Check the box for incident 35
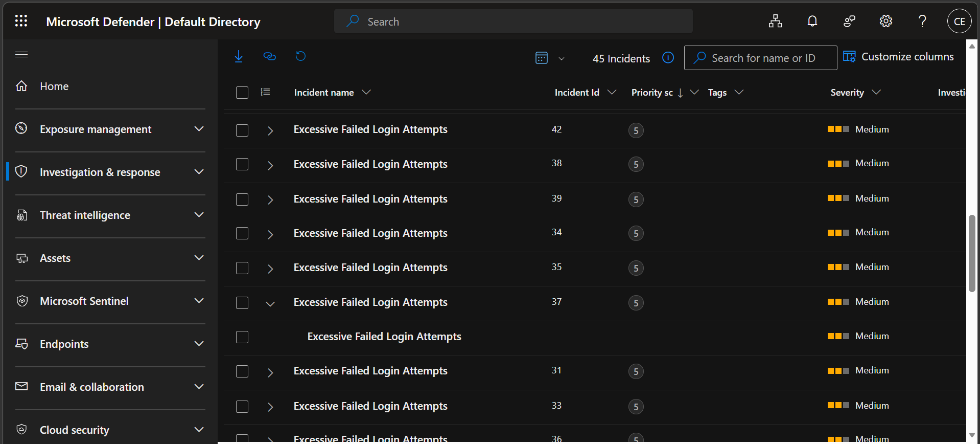Viewport: 980px width, 444px height. 242,268
